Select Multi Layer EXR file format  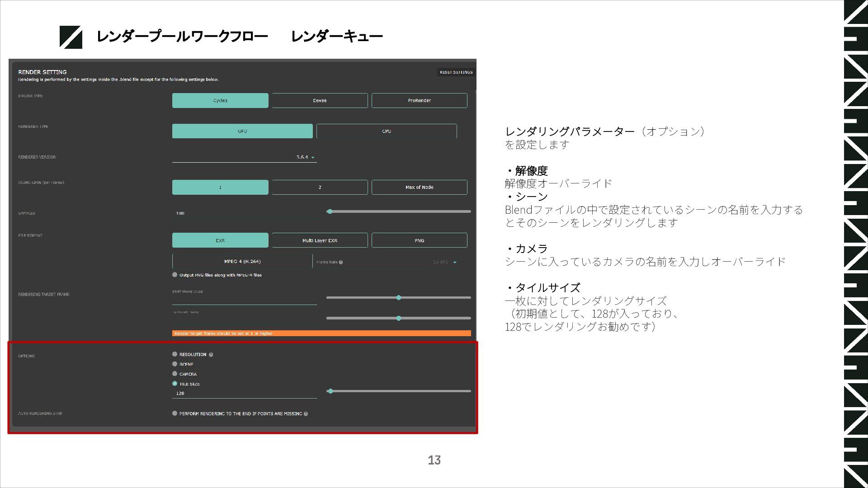click(x=320, y=240)
